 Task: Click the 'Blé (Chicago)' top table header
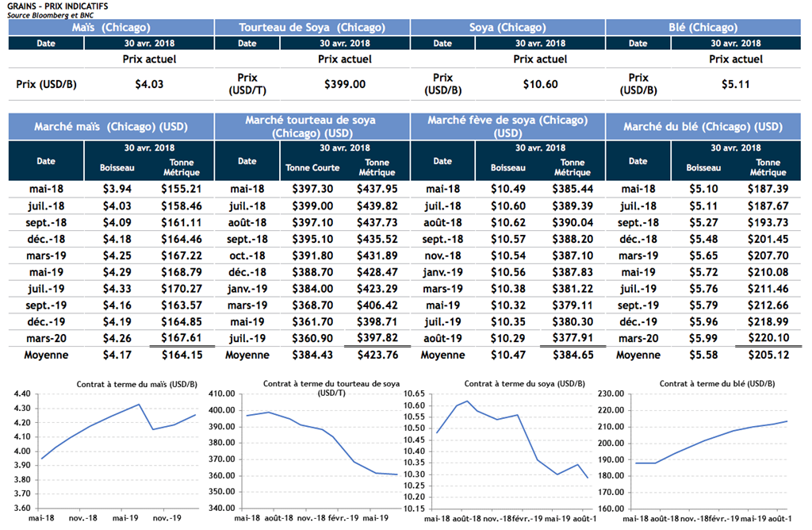[x=703, y=27]
